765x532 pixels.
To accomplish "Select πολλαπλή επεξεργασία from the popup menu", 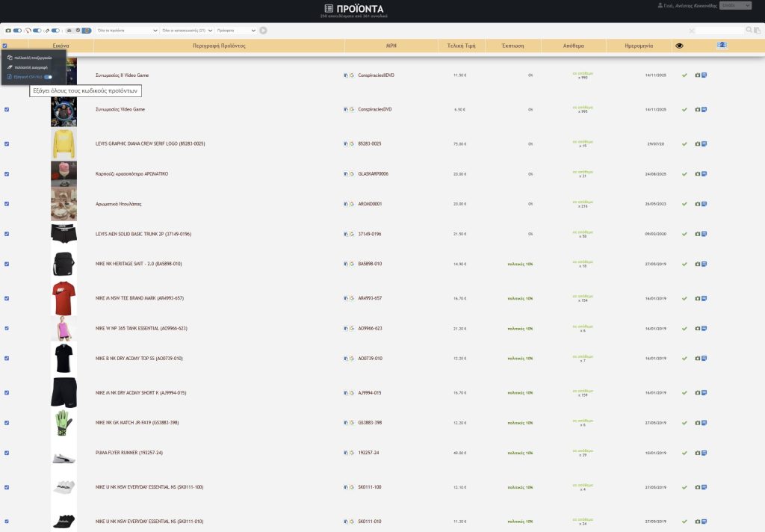I will coord(32,58).
